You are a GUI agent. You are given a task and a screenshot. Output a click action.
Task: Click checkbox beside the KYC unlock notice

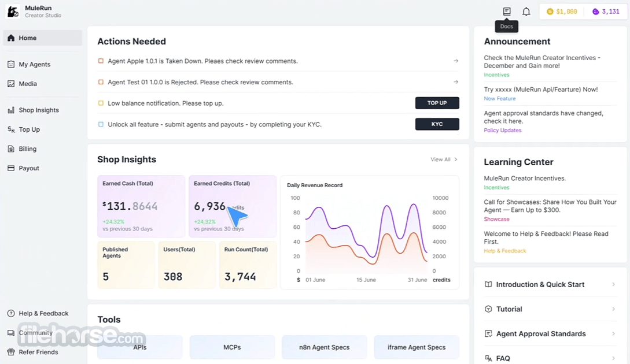[101, 124]
